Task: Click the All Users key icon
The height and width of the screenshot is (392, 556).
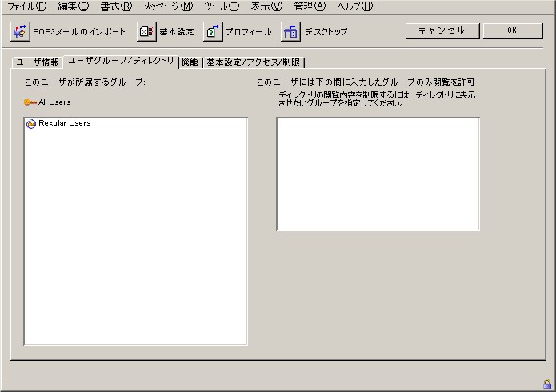Action: tap(30, 102)
